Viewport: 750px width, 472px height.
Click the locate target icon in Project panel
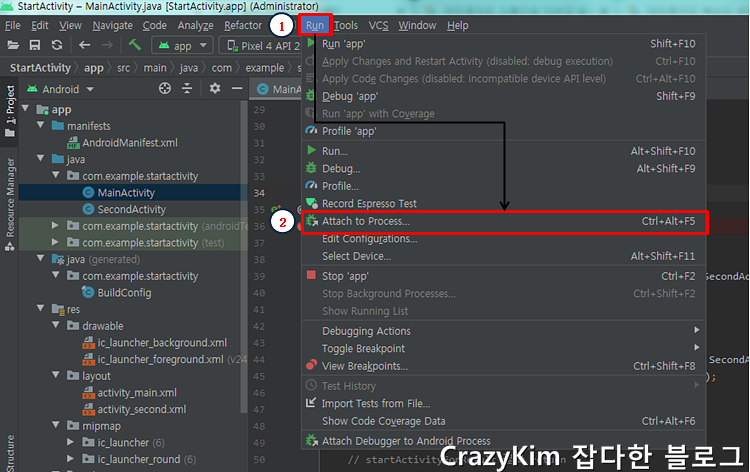click(165, 88)
